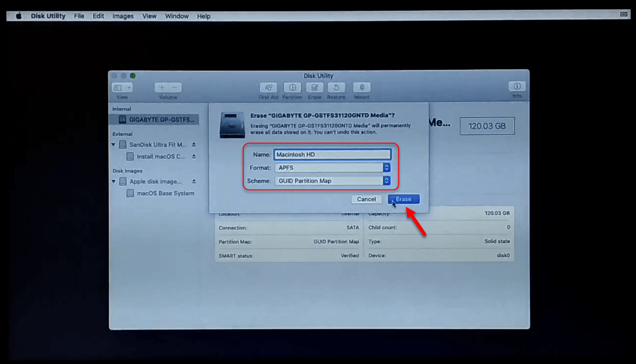Click the Partition toolbar icon

click(x=292, y=87)
